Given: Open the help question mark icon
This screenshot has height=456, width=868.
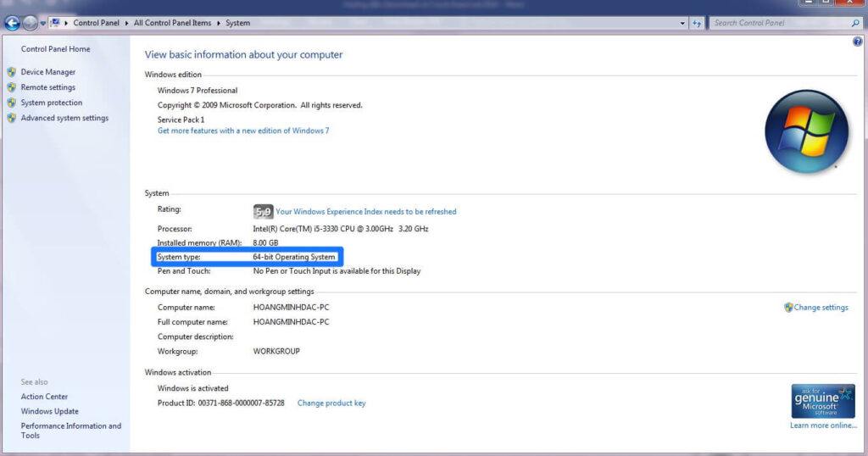Looking at the screenshot, I should (x=857, y=42).
